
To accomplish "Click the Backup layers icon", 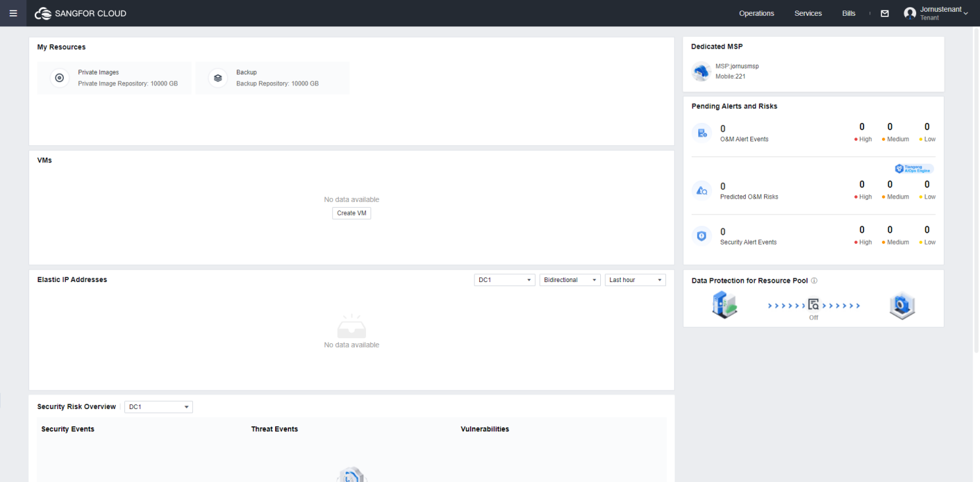I will click(218, 78).
